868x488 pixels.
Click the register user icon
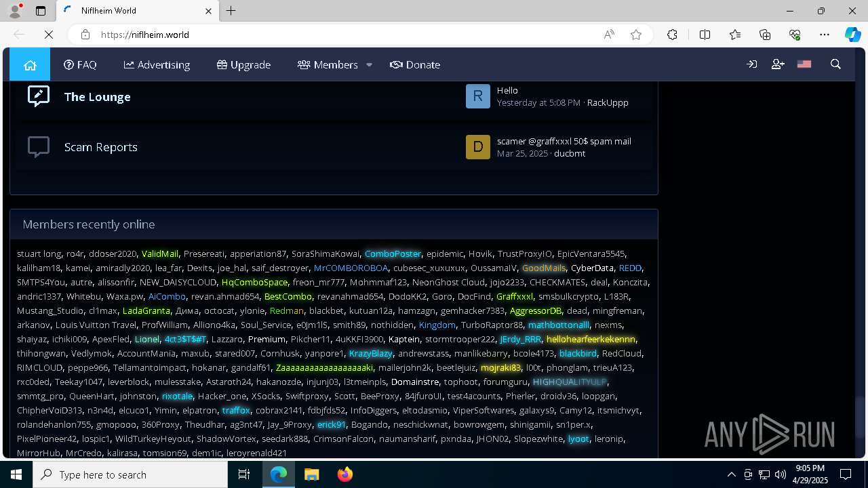click(x=778, y=64)
